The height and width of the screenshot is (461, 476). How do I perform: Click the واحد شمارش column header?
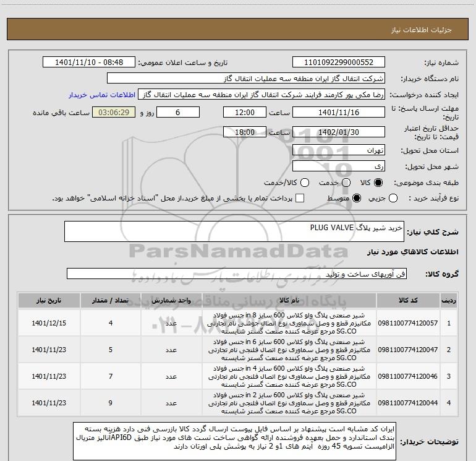171,301
